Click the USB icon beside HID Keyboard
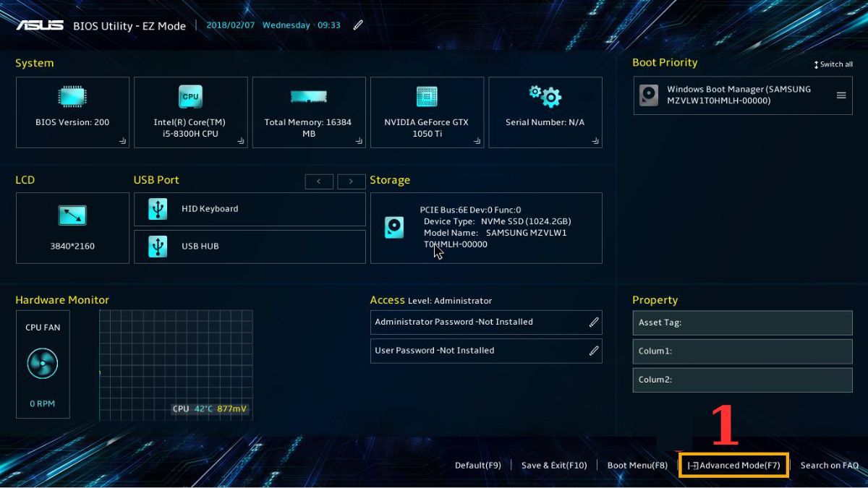The image size is (868, 488). point(158,209)
